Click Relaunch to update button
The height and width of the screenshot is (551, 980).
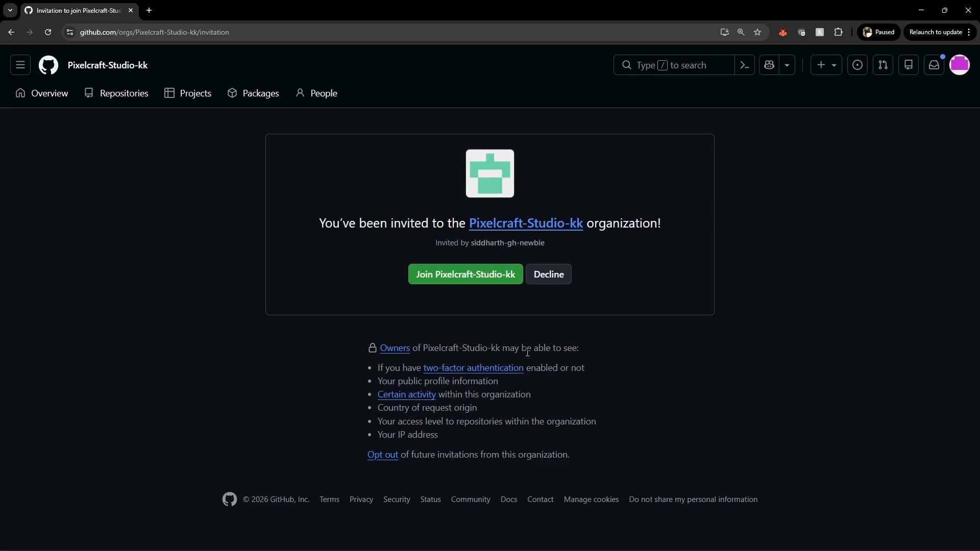pos(940,32)
